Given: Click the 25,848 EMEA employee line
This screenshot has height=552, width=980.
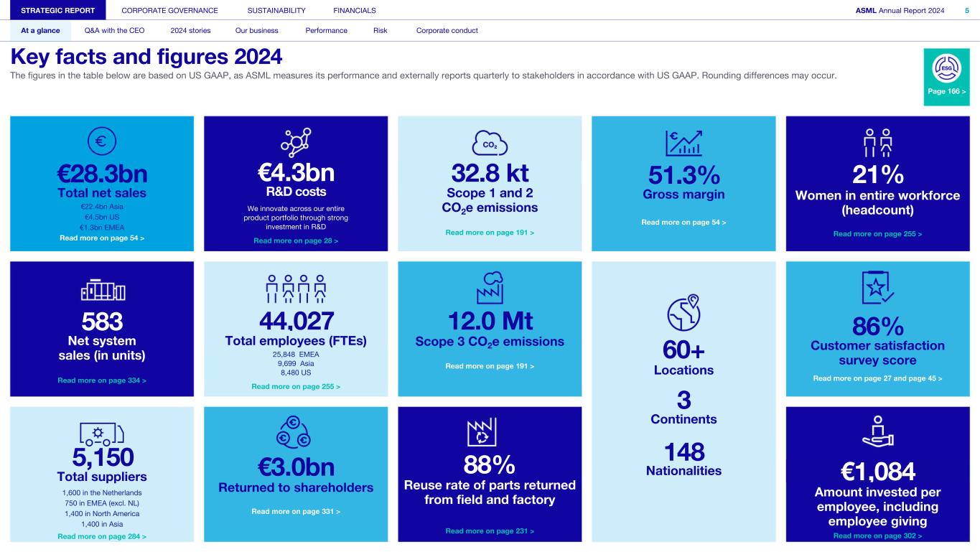Looking at the screenshot, I should [x=296, y=355].
